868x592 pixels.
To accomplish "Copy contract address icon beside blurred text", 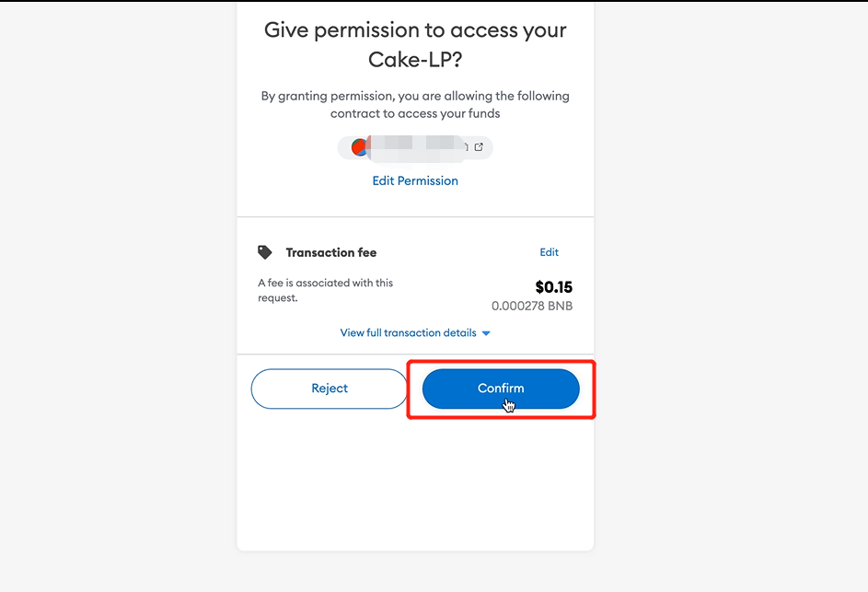I will coord(466,146).
